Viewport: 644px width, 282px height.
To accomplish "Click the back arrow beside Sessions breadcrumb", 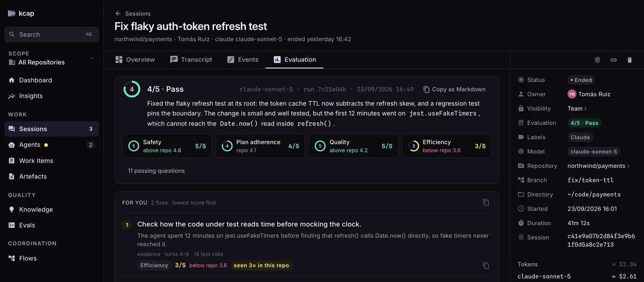I will pyautogui.click(x=118, y=13).
